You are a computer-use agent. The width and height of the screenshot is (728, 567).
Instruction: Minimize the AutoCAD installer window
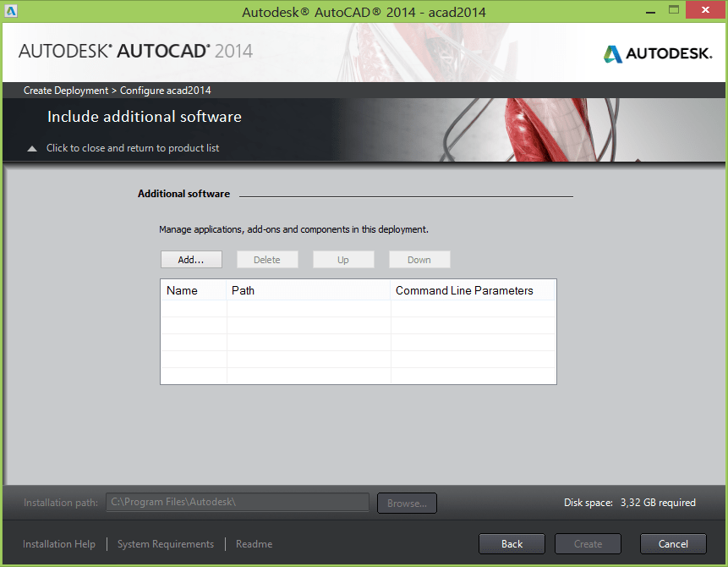tap(649, 10)
